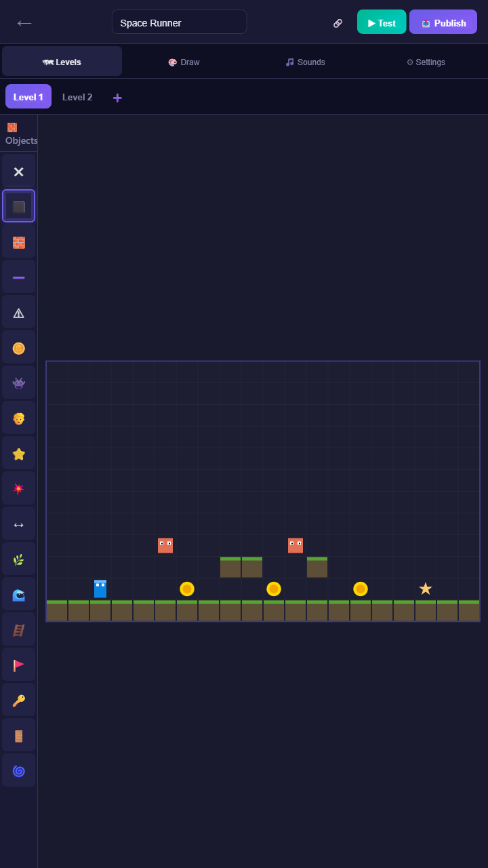Select the yellow star object in palette

coord(18,454)
